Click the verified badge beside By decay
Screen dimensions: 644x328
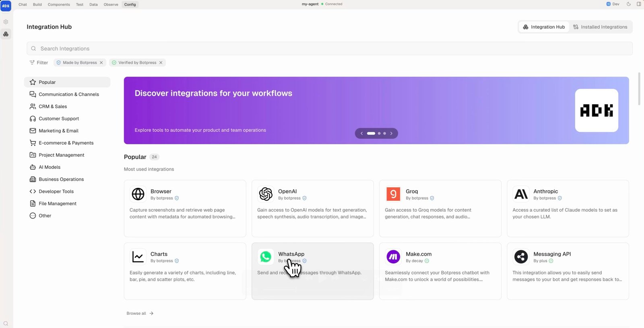(427, 261)
